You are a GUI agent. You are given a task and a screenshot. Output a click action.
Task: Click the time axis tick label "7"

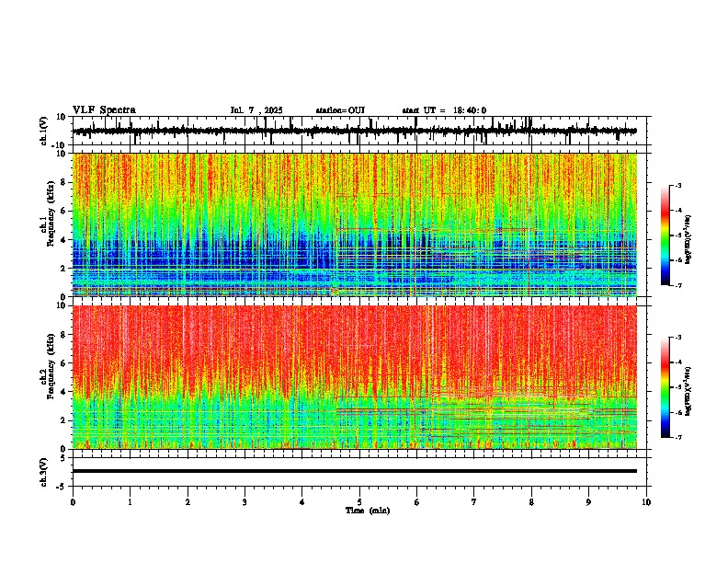(474, 502)
